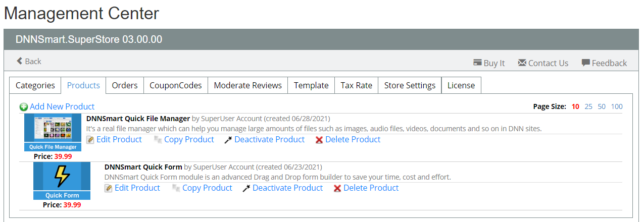Click the Management Center heading
644x222 pixels.
click(x=81, y=13)
